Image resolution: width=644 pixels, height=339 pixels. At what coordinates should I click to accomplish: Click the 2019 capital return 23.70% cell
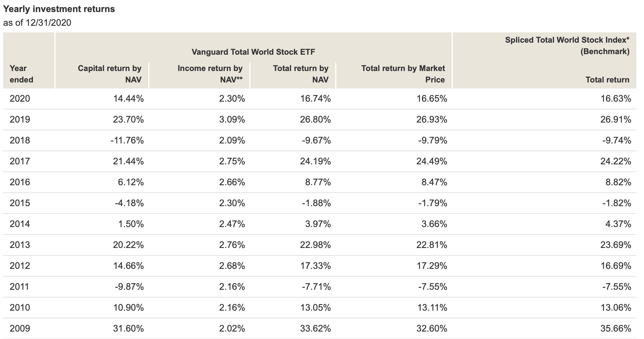point(128,120)
